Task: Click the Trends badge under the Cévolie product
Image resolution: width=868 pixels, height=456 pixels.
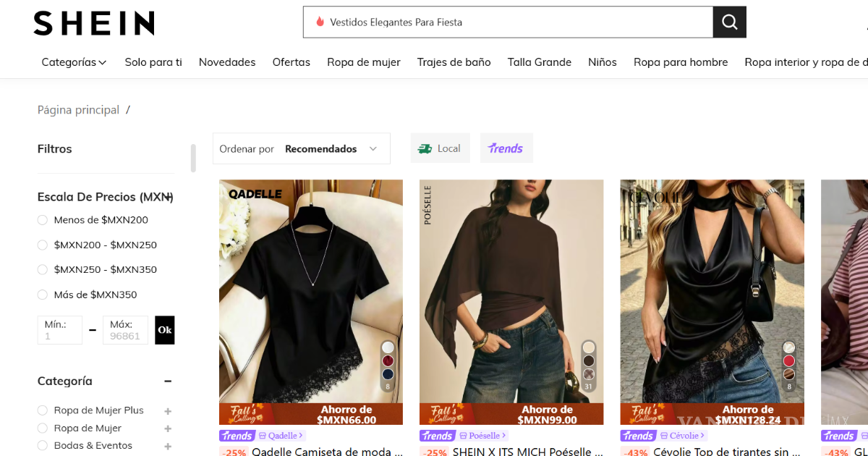Action: click(x=638, y=436)
